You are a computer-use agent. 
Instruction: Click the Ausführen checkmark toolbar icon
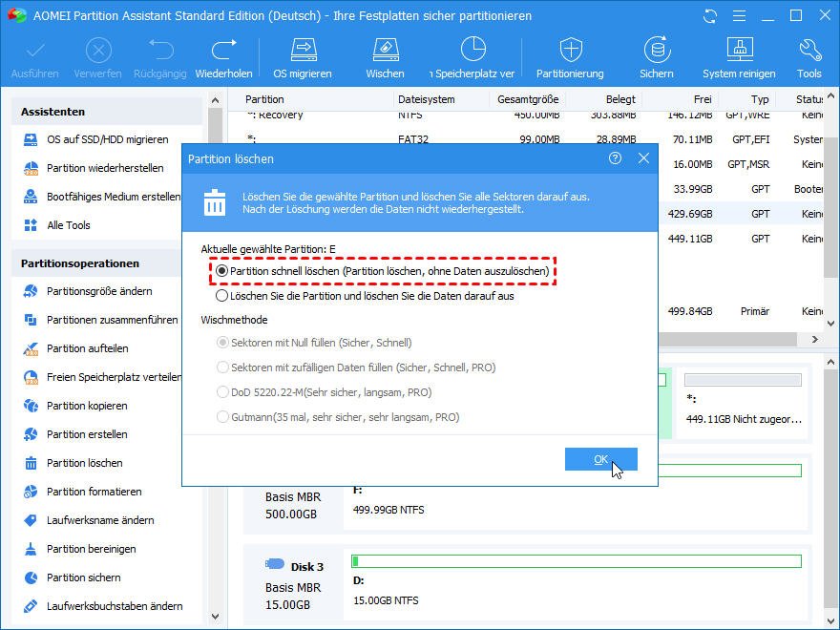(x=35, y=51)
